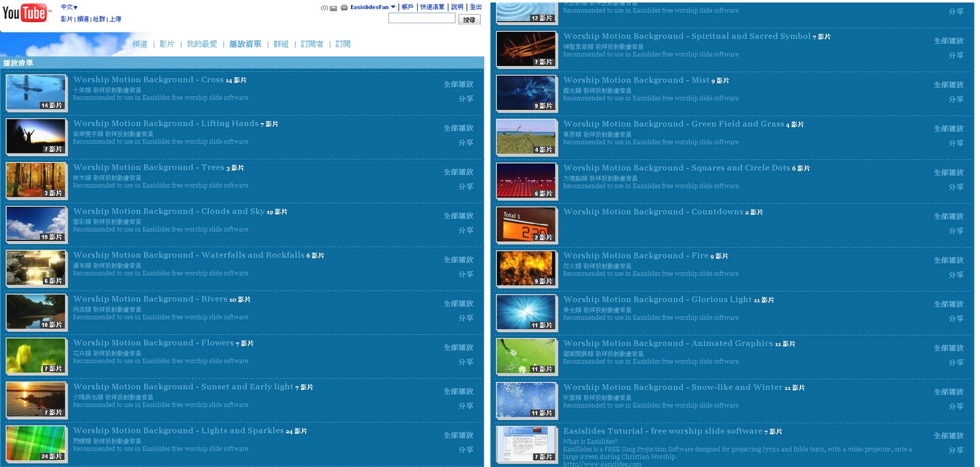Open the Trees playlist thumbnail
This screenshot has height=467, width=980.
[36, 180]
